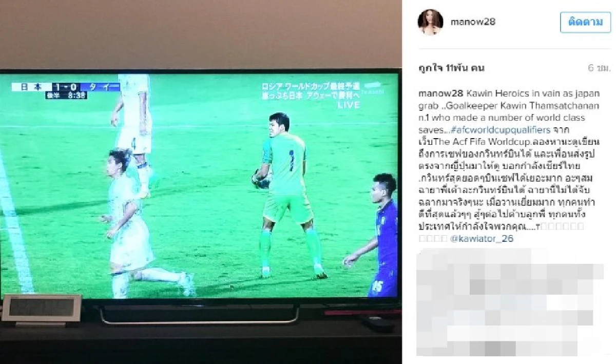Click manow28 name at caption start
The image size is (616, 364).
point(440,93)
